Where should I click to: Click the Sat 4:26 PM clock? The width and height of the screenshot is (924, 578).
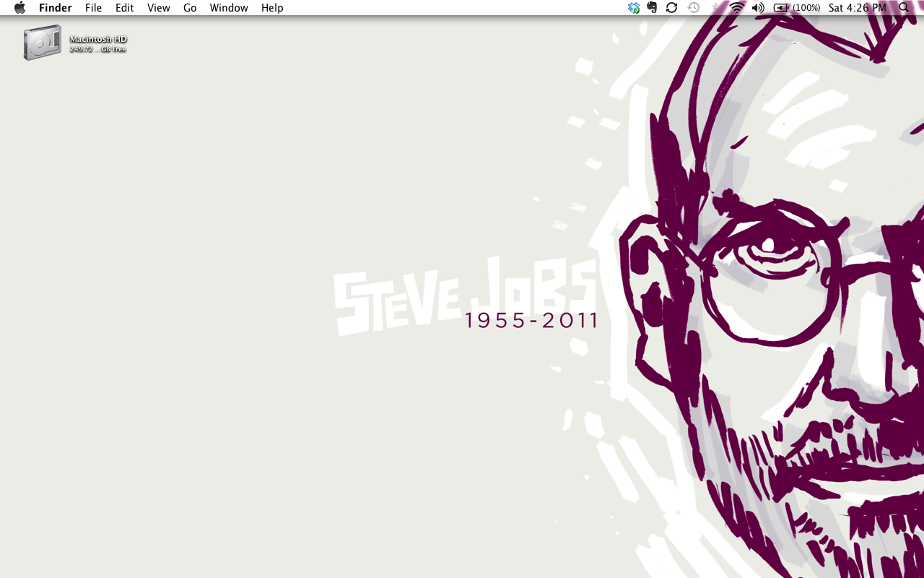858,8
